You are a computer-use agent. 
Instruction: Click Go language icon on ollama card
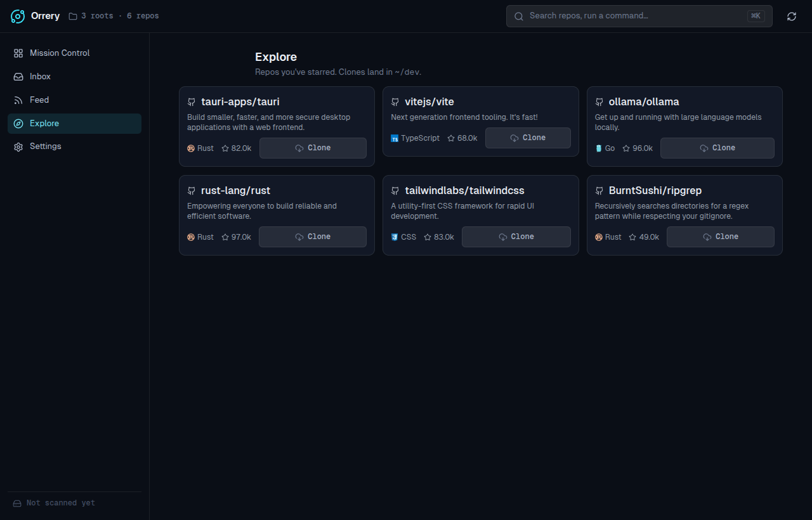(x=598, y=148)
